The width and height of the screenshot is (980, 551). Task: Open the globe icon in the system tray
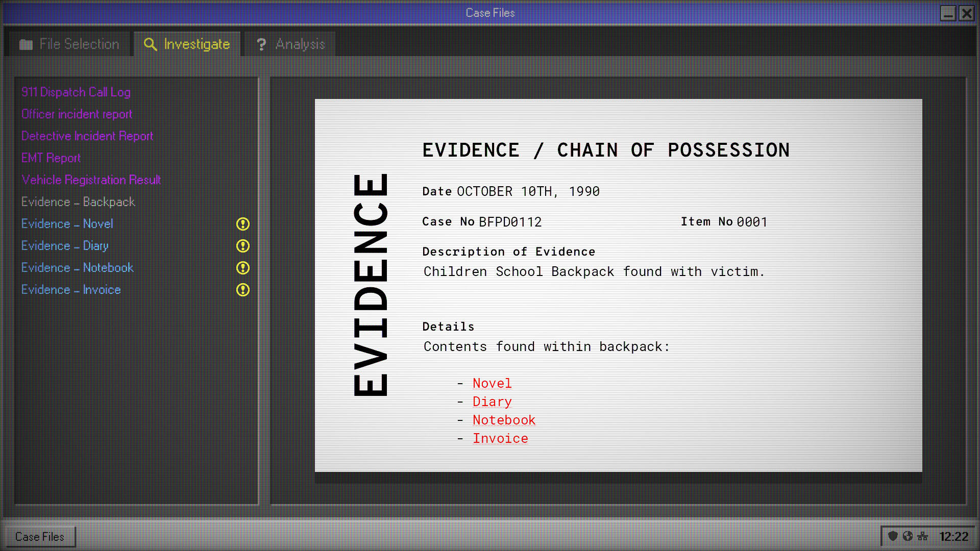(x=908, y=536)
